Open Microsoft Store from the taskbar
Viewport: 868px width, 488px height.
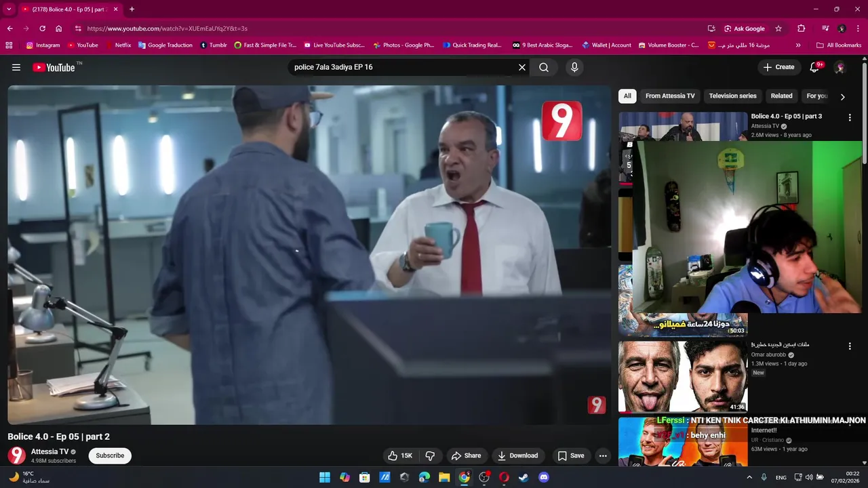coord(364,477)
